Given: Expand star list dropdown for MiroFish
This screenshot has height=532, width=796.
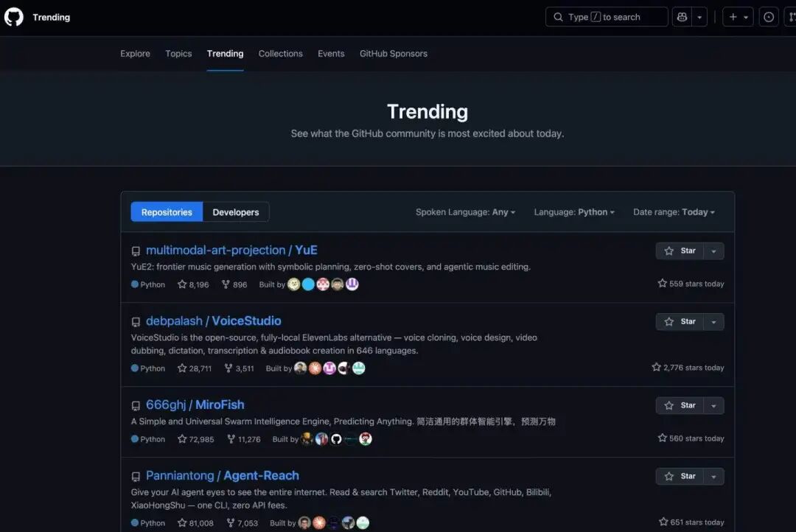Looking at the screenshot, I should 713,405.
